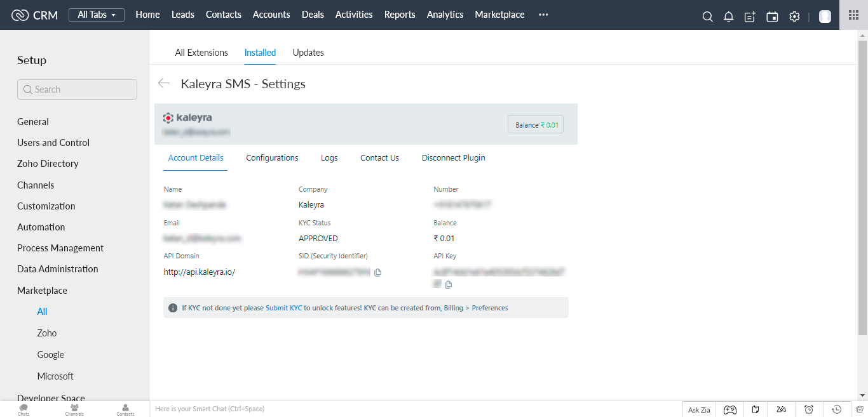Open the apps grid launcher
This screenshot has width=868, height=417.
click(853, 15)
